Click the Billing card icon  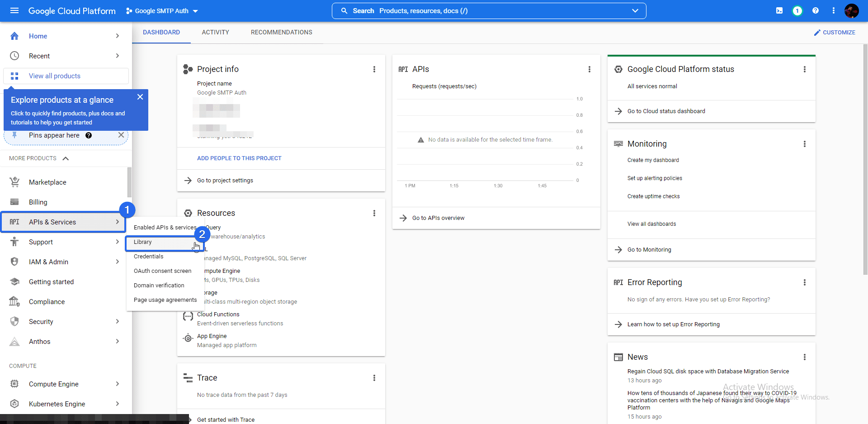[14, 202]
